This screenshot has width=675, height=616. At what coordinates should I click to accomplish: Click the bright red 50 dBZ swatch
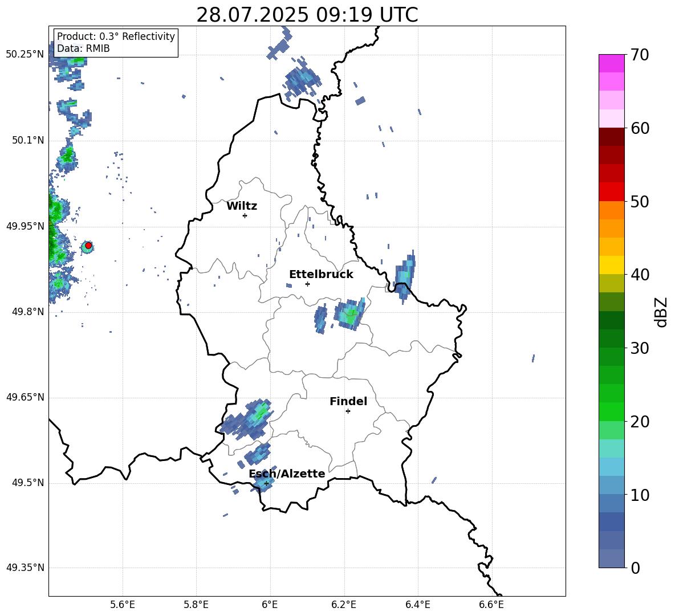click(x=611, y=192)
